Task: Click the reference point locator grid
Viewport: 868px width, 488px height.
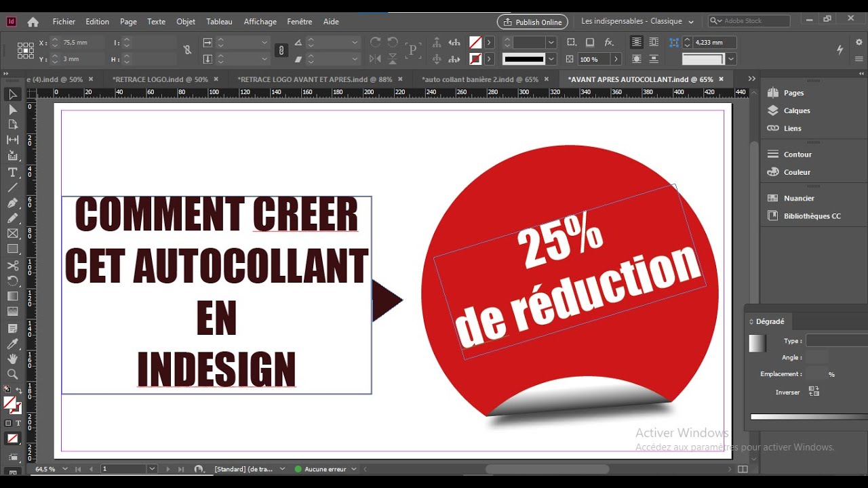Action: click(26, 50)
